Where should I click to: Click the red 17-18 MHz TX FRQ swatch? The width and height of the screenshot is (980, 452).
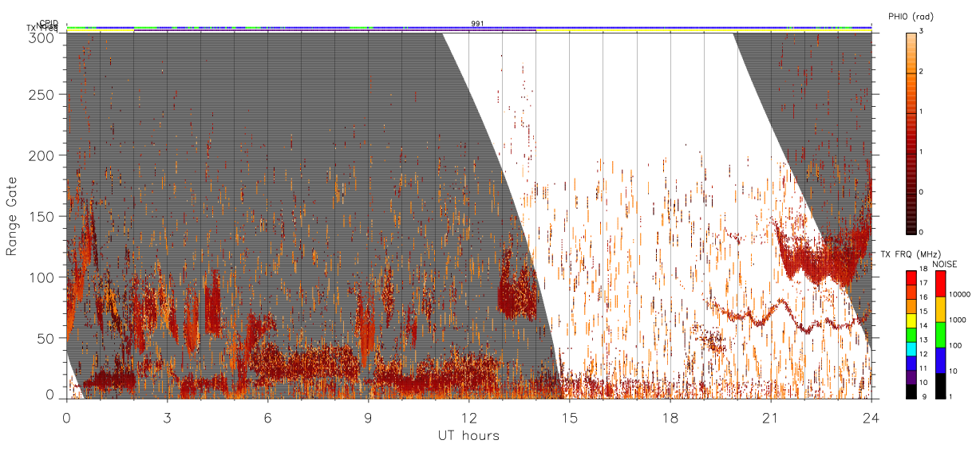pyautogui.click(x=911, y=277)
